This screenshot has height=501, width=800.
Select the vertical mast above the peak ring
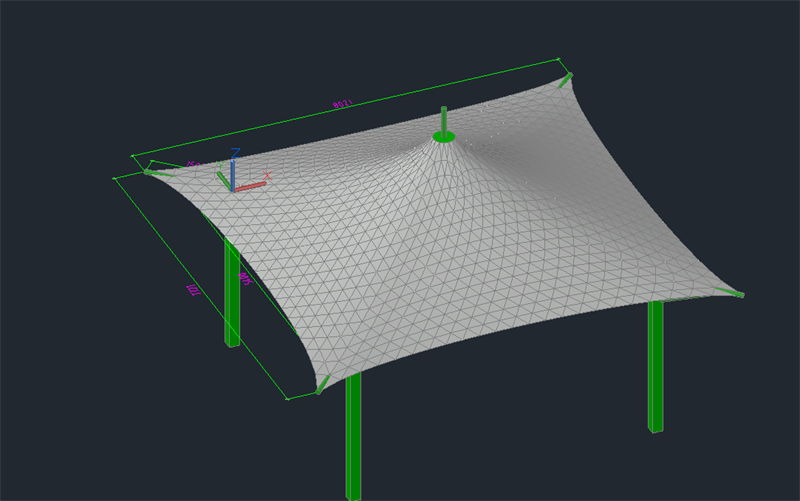pos(443,118)
